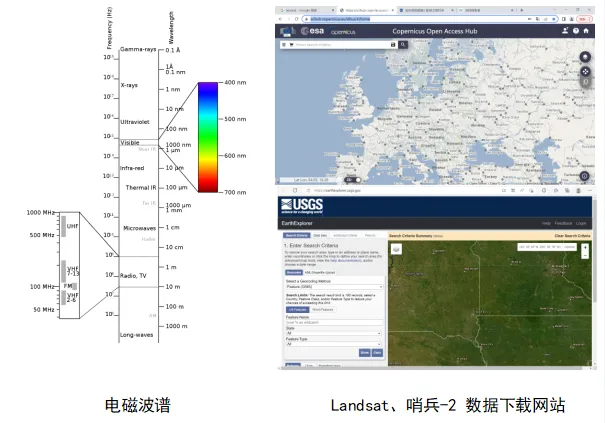This screenshot has width=605, height=423.
Task: Open the Copernicus hub help question icon
Action: click(x=576, y=31)
